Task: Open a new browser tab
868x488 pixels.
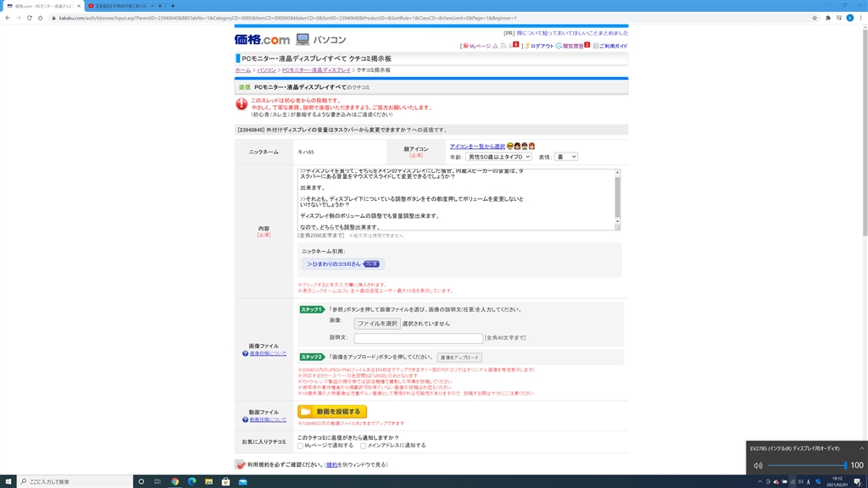Action: pyautogui.click(x=173, y=6)
